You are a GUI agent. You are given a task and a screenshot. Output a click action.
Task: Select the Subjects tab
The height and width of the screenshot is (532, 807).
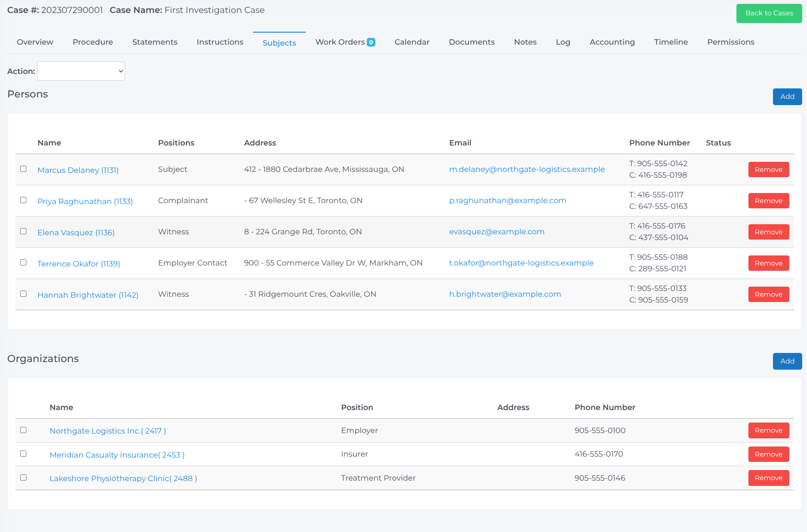click(x=279, y=43)
